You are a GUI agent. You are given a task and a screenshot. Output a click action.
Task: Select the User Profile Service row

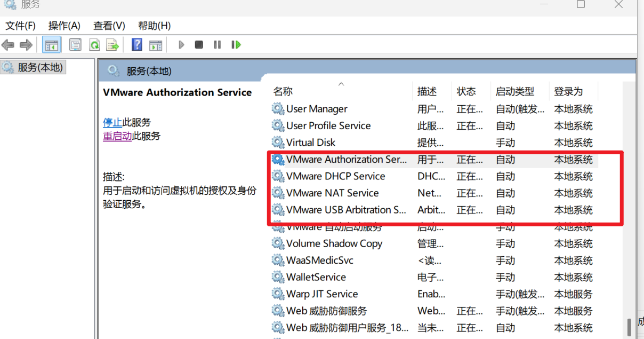pyautogui.click(x=434, y=126)
